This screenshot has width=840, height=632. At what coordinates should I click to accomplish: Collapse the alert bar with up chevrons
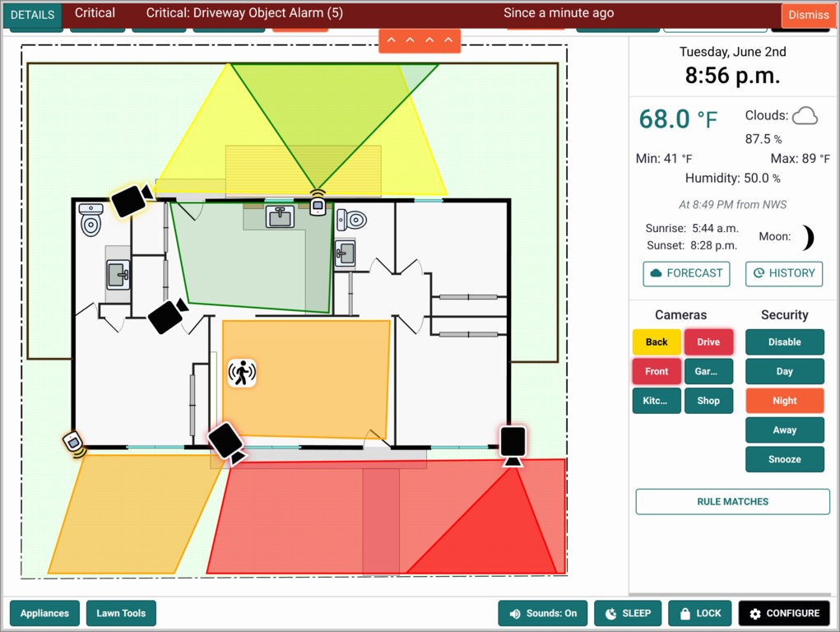[x=420, y=41]
